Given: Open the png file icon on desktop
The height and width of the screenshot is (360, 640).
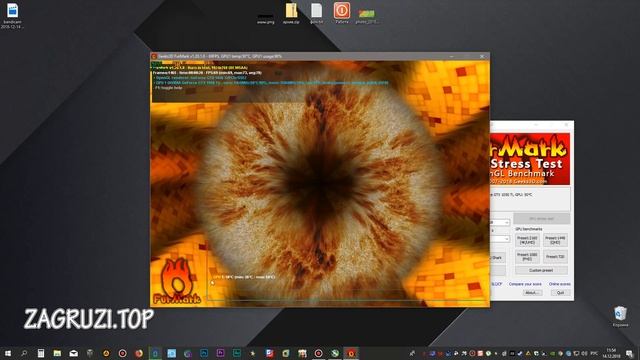Looking at the screenshot, I should coord(266,18).
